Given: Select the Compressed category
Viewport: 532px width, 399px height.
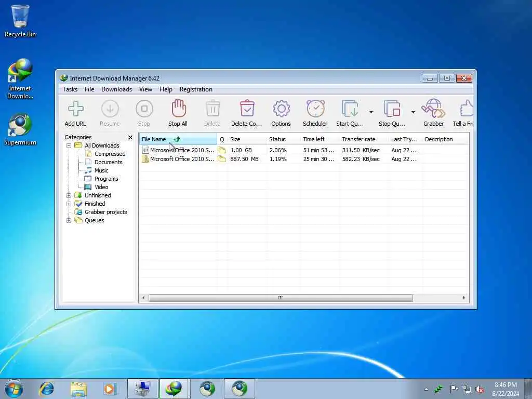Looking at the screenshot, I should 110,154.
